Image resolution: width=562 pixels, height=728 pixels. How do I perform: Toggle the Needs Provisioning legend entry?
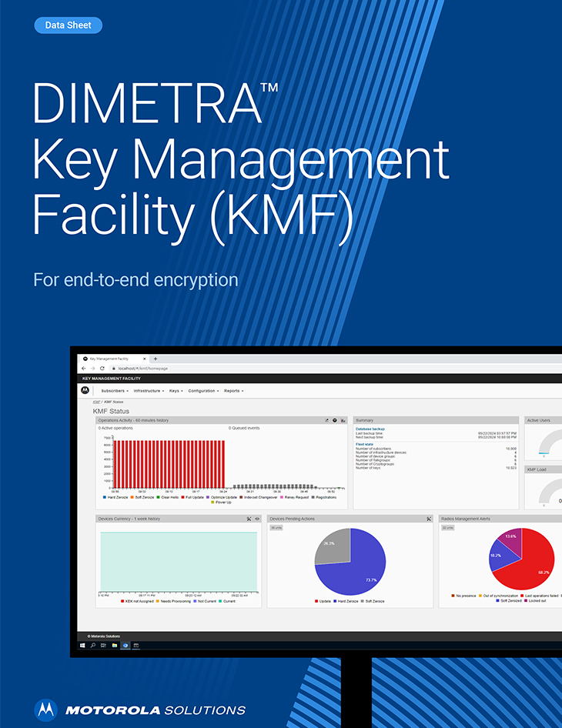pyautogui.click(x=173, y=601)
